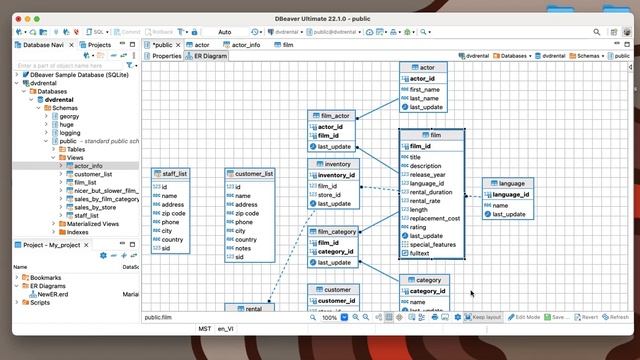Viewport: 640px width, 360px height.
Task: Open the actor editor tab
Action: 198,45
